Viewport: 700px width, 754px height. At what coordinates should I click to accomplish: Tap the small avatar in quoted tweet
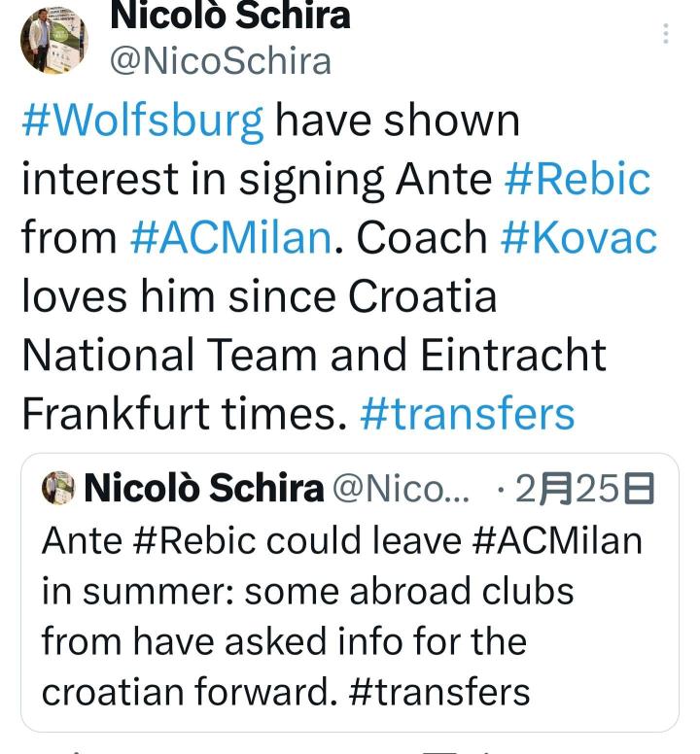pyautogui.click(x=57, y=489)
